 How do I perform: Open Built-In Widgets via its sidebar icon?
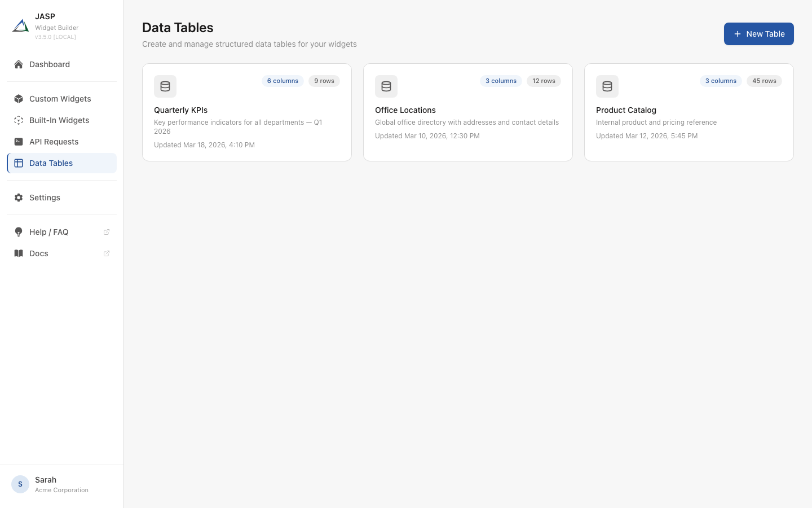click(19, 120)
